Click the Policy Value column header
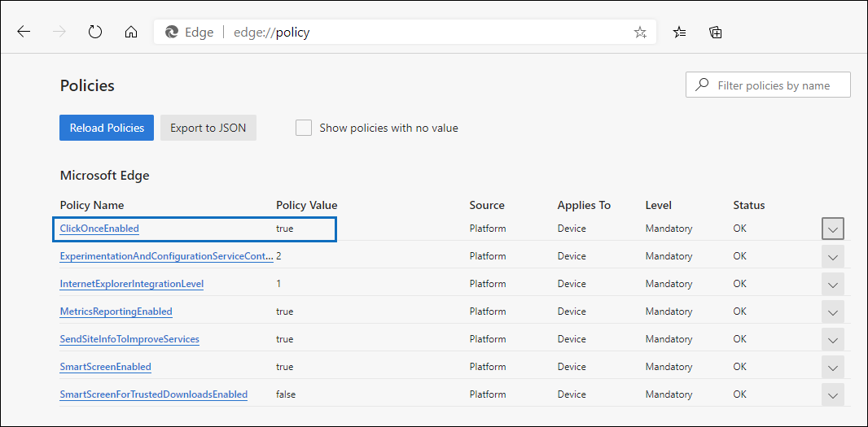 coord(307,205)
